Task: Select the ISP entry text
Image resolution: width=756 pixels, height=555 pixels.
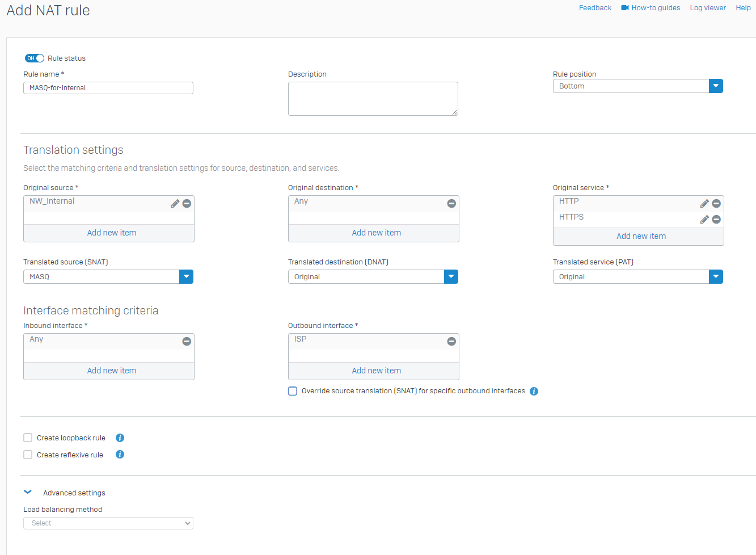Action: click(300, 339)
